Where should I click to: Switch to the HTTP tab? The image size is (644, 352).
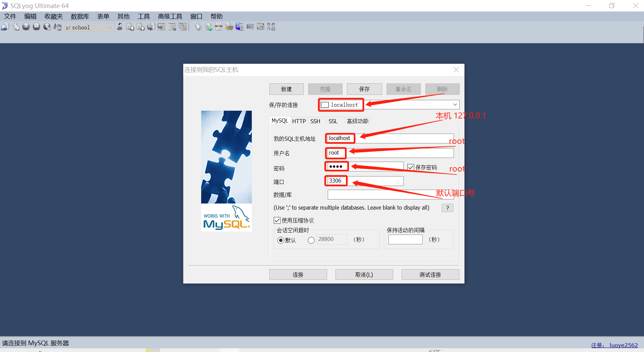click(299, 121)
